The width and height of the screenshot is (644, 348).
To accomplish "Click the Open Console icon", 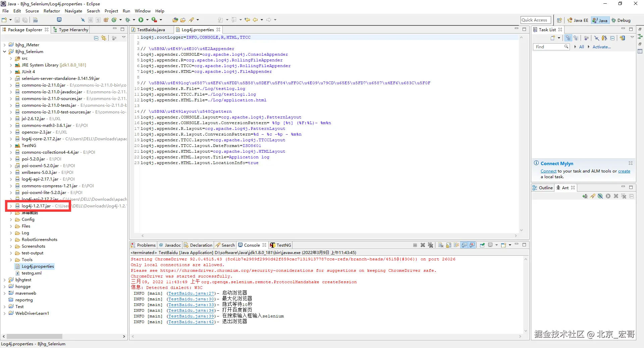I will click(x=503, y=245).
